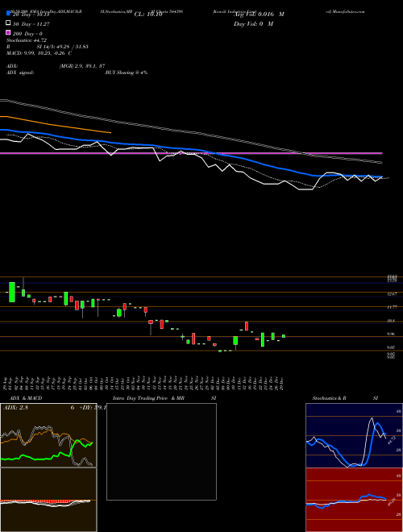The width and height of the screenshot is (403, 532).
Task: Click the 'CL: 10.10' closing price label
Action: [x=148, y=15]
